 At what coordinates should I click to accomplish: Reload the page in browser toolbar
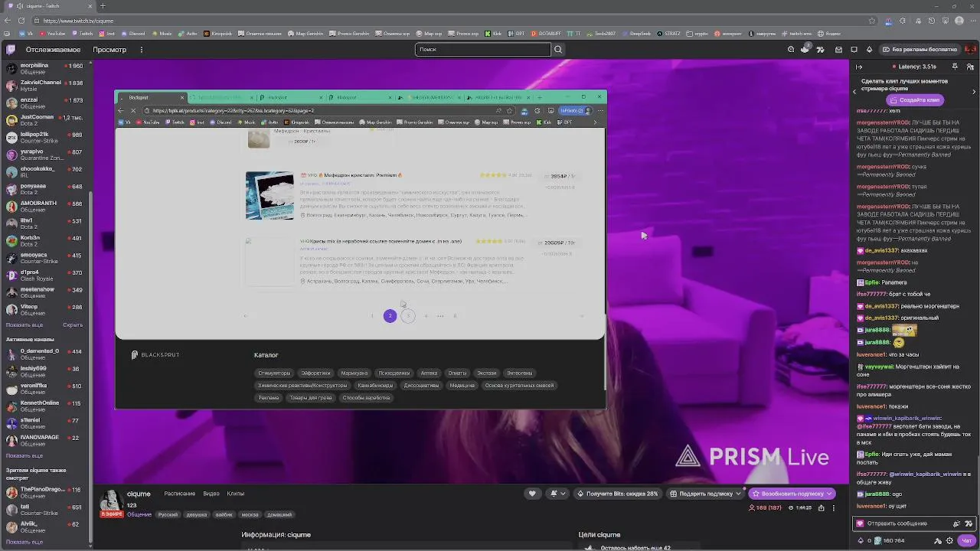21,21
